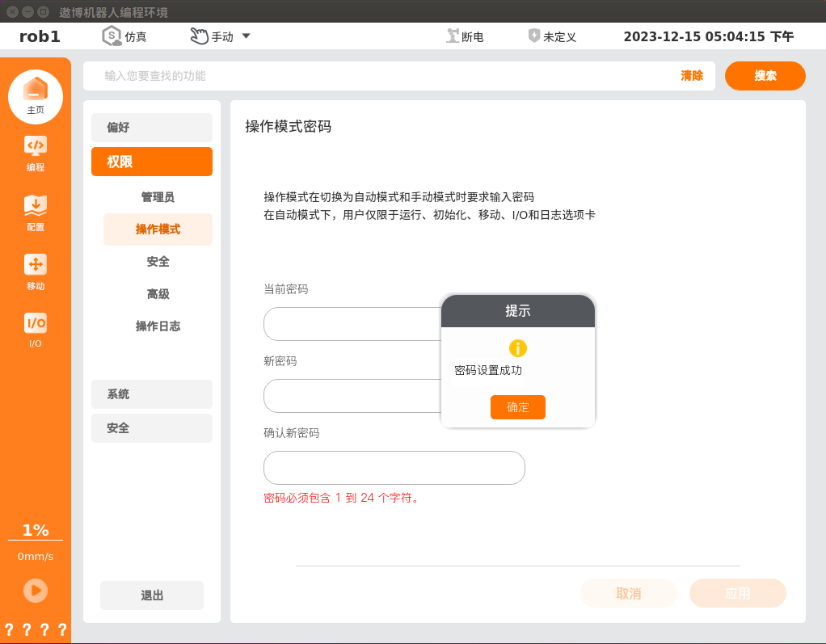Viewport: 826px width, 644px height.
Task: Click the play button in sidebar
Action: (x=36, y=591)
